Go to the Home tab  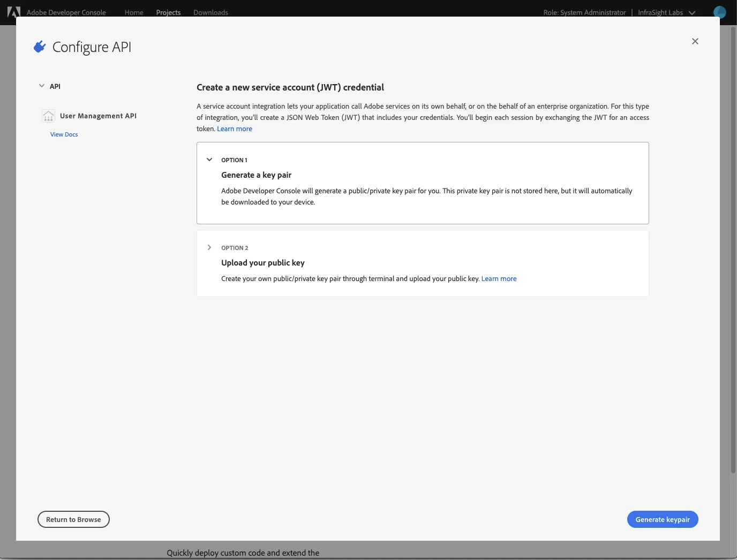(x=134, y=12)
